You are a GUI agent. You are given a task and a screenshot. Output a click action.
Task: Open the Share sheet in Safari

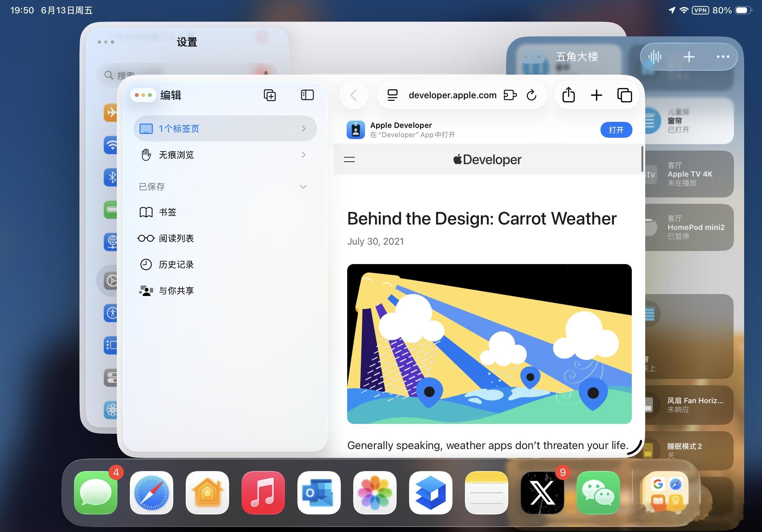568,95
